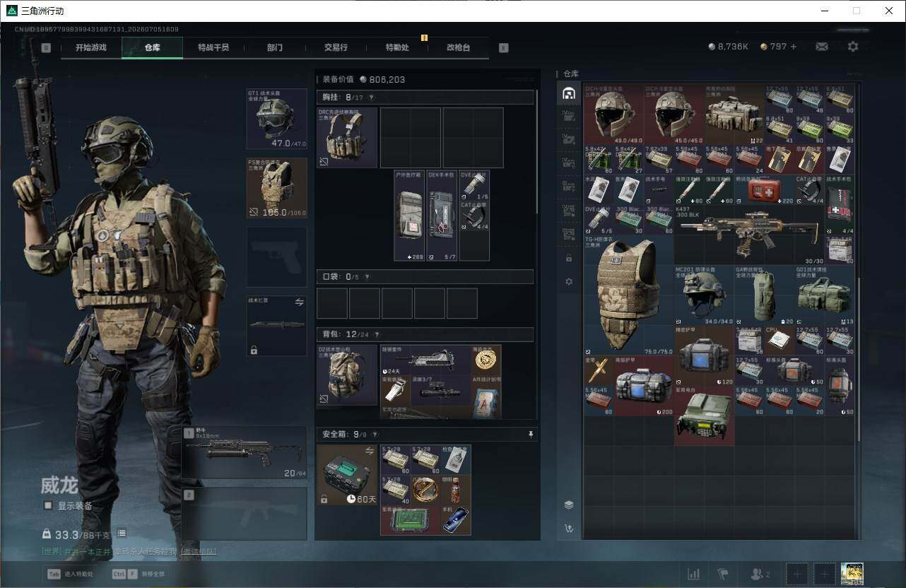Click the warehouse sidebar lock icon
This screenshot has width=906, height=588.
(569, 258)
